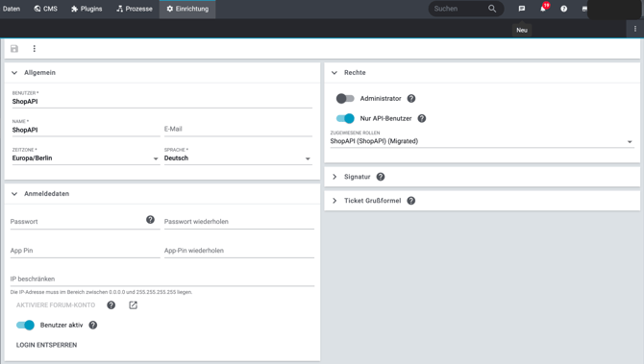Open the three-dot menu beside save icon

click(x=34, y=49)
